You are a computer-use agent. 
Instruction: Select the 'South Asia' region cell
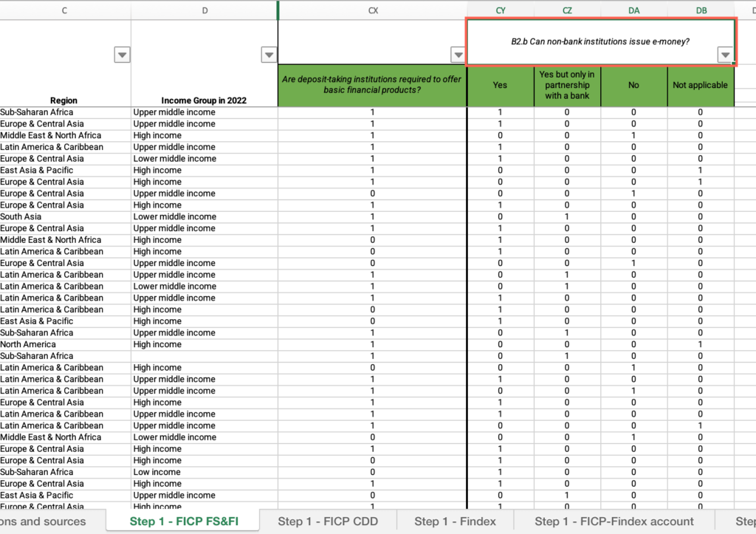click(x=65, y=217)
